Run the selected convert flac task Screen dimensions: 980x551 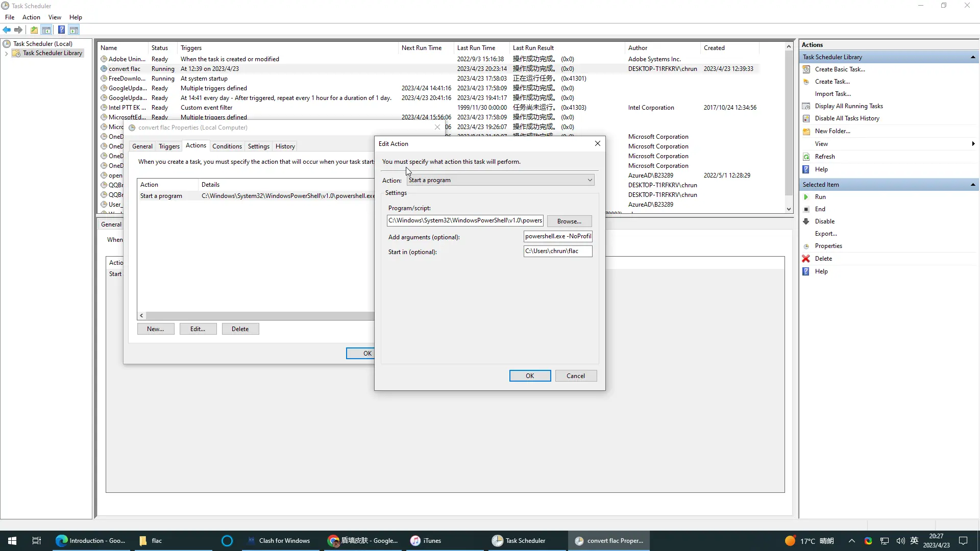point(820,196)
